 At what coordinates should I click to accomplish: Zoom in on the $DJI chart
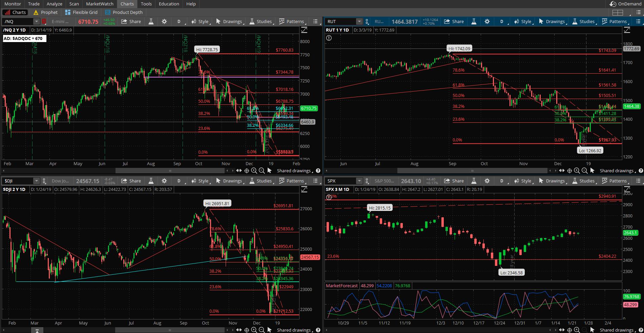click(254, 330)
